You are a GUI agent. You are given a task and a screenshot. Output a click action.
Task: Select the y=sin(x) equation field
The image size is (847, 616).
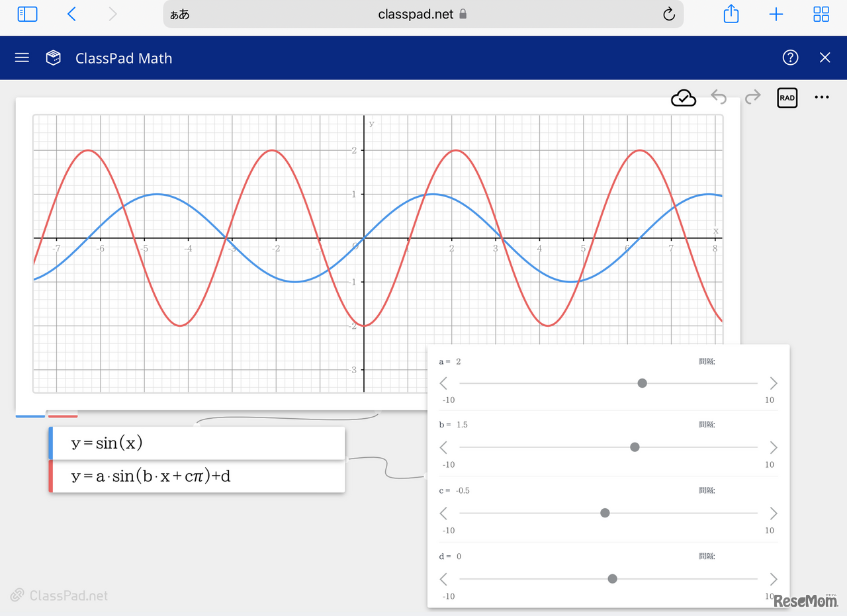coord(199,443)
